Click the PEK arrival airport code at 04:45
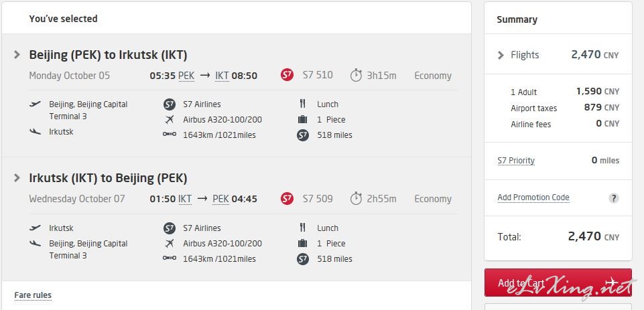The width and height of the screenshot is (644, 310). (x=220, y=199)
